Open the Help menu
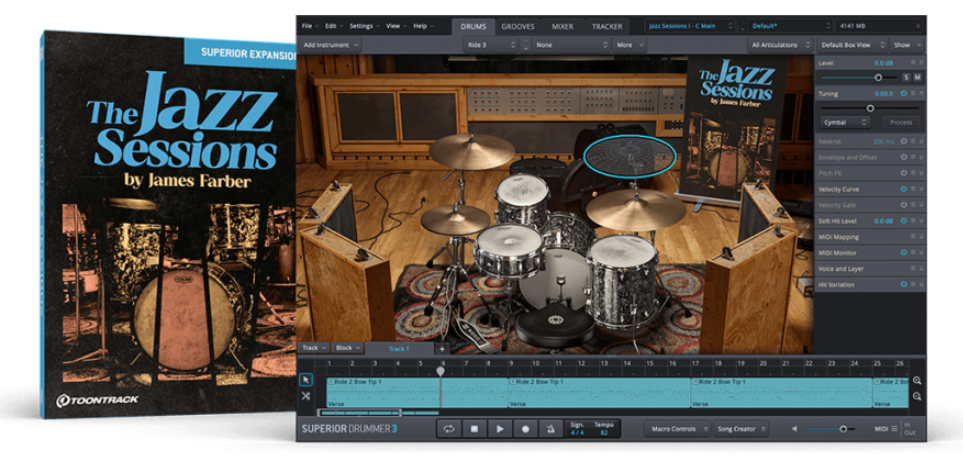 [x=423, y=26]
